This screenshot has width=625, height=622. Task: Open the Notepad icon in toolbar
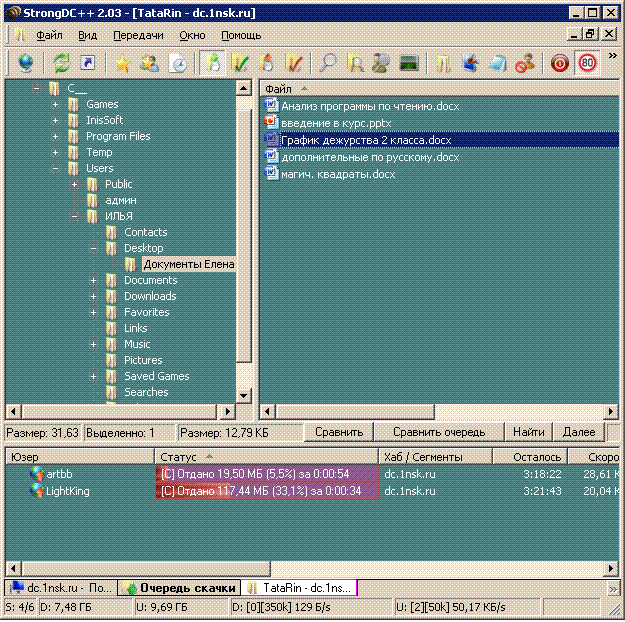point(497,63)
